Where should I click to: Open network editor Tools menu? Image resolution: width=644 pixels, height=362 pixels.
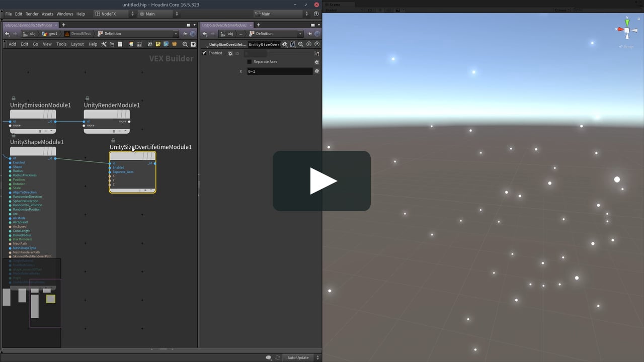[61, 44]
